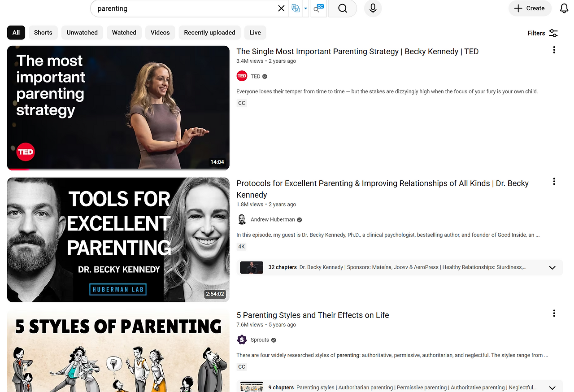Screen dimensions: 574x392
Task: Click the Andrew Huberman channel avatar
Action: [x=242, y=220]
